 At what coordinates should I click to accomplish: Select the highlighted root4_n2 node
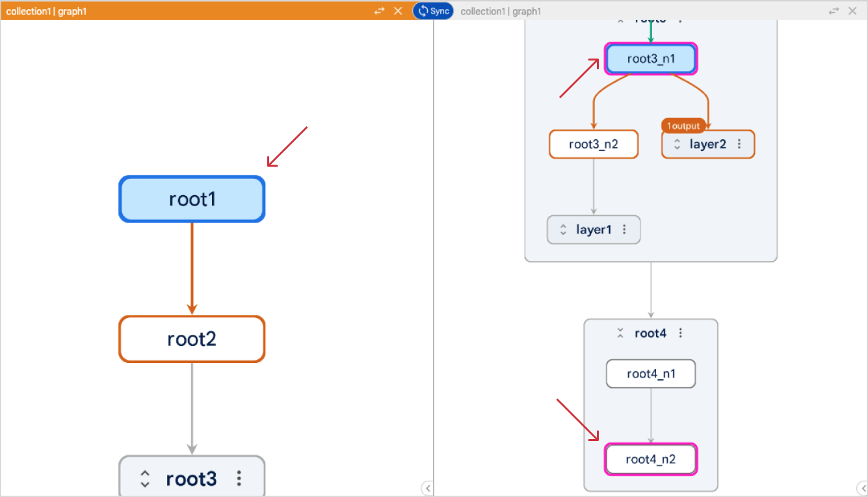tap(650, 459)
